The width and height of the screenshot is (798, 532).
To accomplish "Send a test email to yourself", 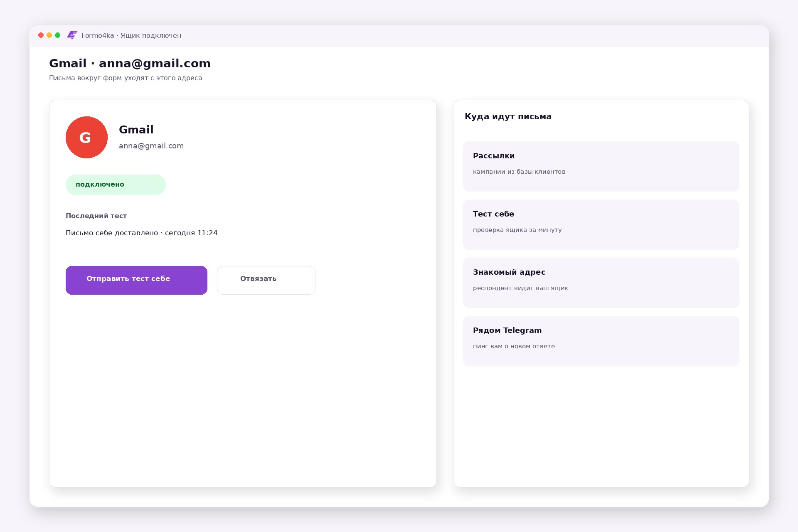I will point(136,280).
